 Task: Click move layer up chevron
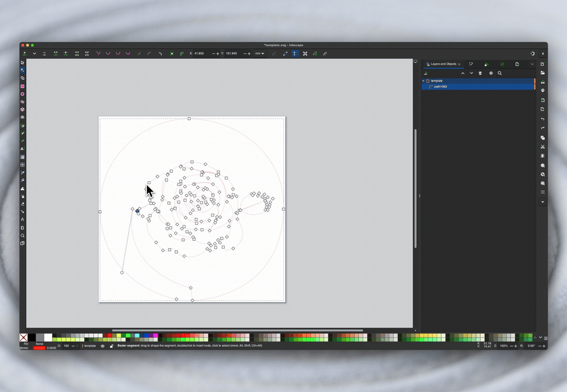pyautogui.click(x=463, y=73)
